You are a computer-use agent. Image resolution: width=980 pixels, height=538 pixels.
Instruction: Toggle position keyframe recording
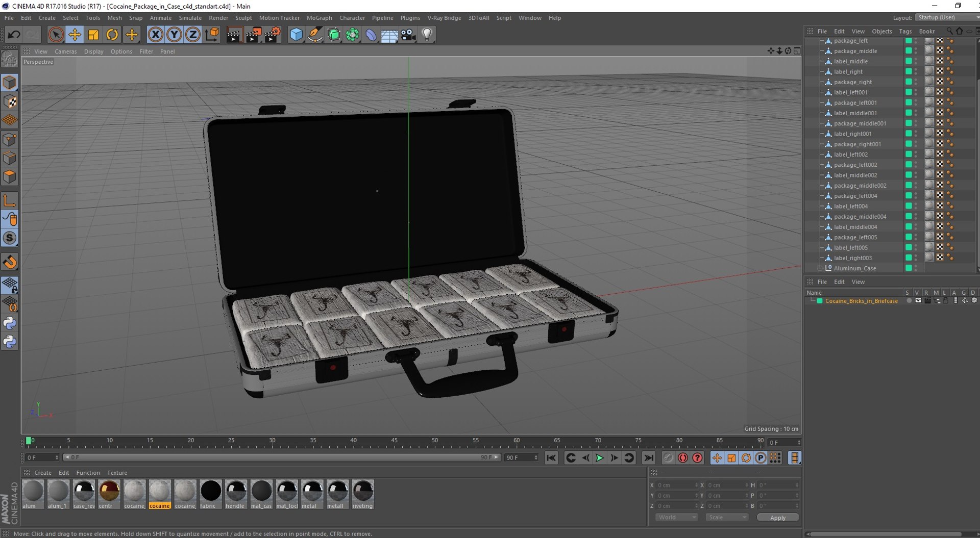click(717, 458)
